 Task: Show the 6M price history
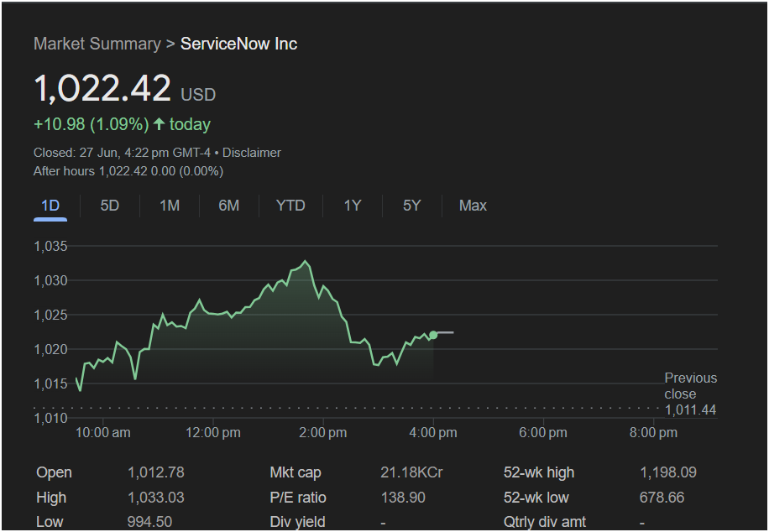(229, 206)
